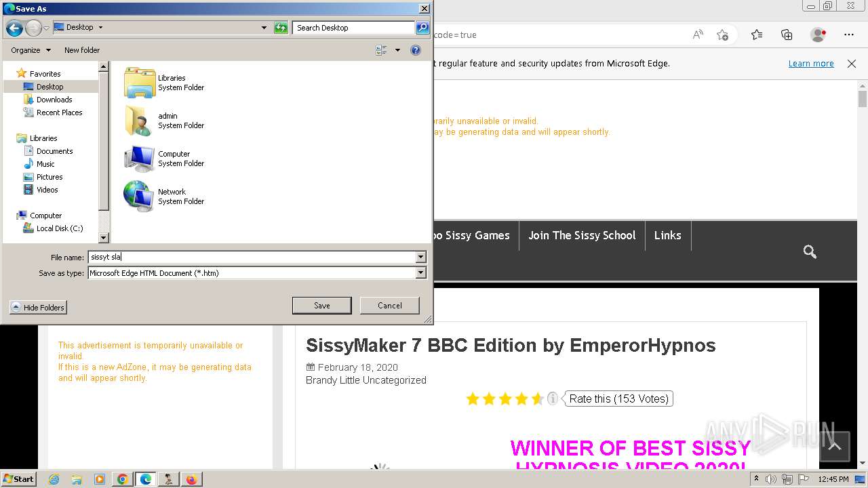
Task: Open Edge settings and more menu
Action: pyautogui.click(x=849, y=35)
